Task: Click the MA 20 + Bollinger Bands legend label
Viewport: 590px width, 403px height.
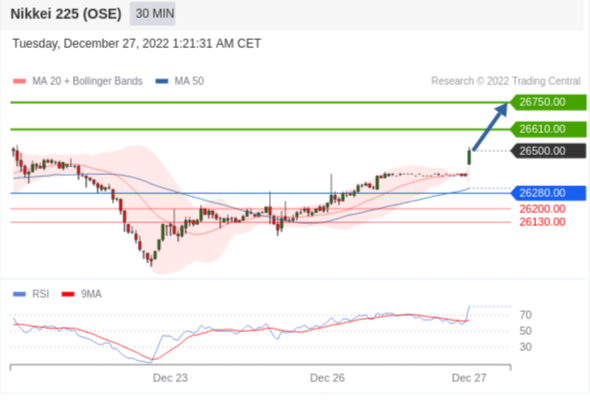Action: (x=87, y=81)
